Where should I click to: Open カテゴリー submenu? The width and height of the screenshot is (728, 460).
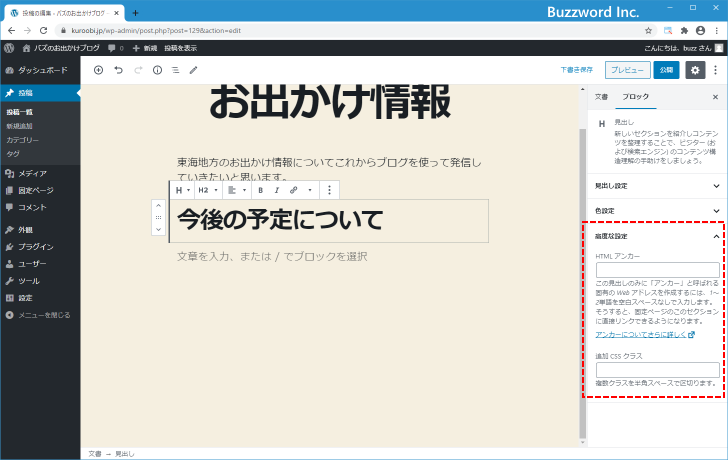pyautogui.click(x=22, y=140)
